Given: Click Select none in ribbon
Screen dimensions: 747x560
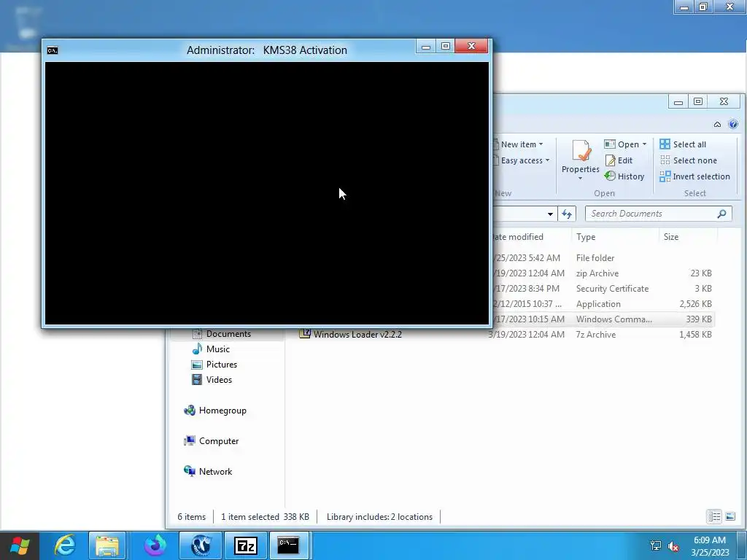Looking at the screenshot, I should point(689,160).
